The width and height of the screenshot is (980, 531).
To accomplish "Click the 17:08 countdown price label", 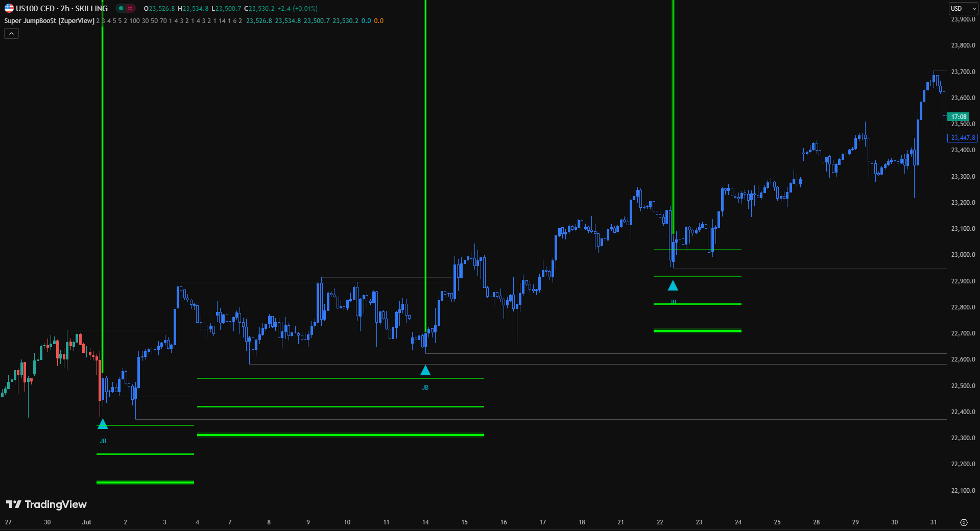I will (x=959, y=117).
